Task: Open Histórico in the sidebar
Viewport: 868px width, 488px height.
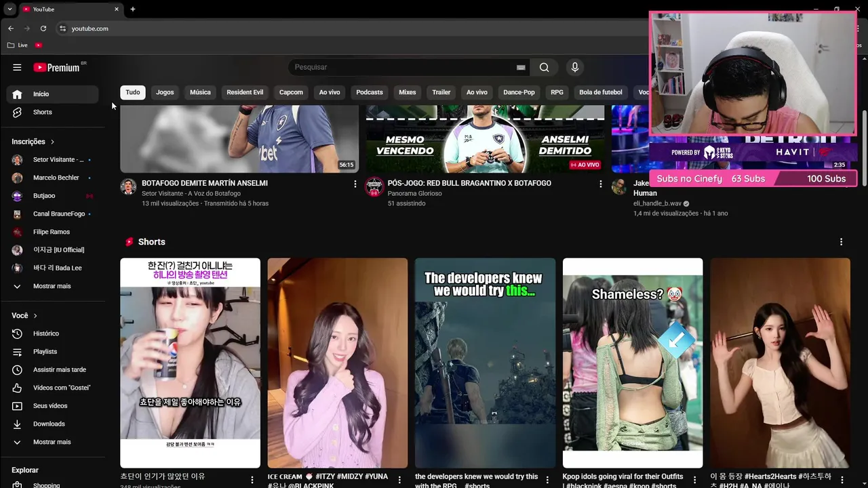Action: coord(52,333)
